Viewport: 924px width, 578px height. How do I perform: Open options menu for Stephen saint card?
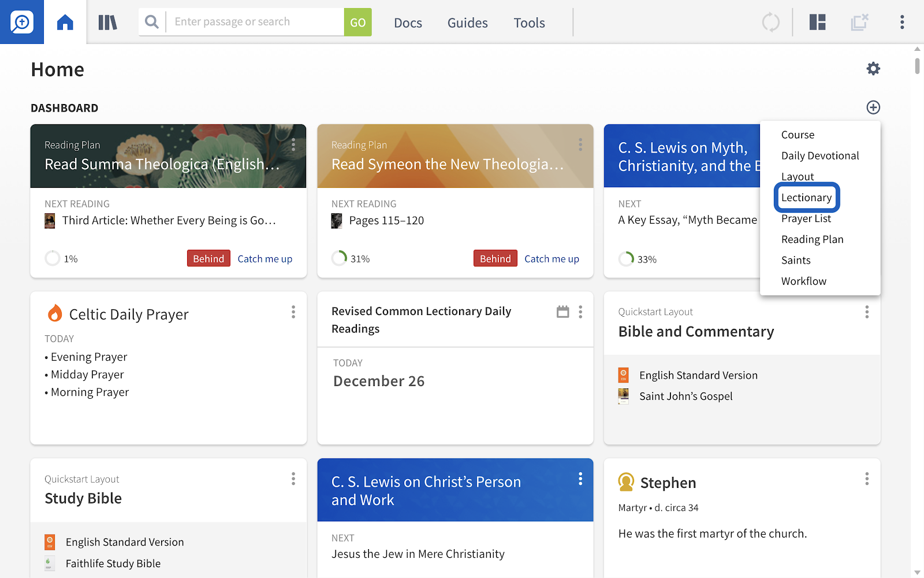click(867, 479)
